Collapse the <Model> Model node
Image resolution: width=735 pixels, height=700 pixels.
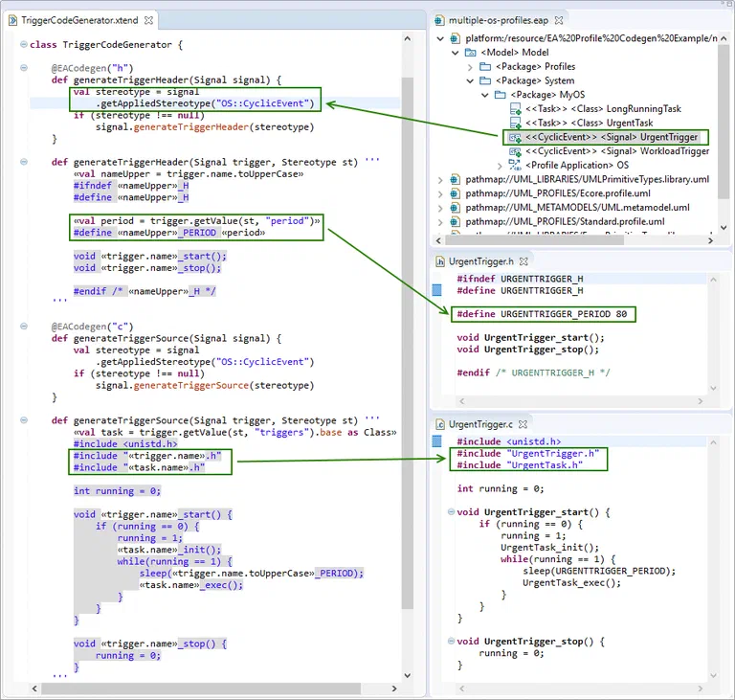456,53
